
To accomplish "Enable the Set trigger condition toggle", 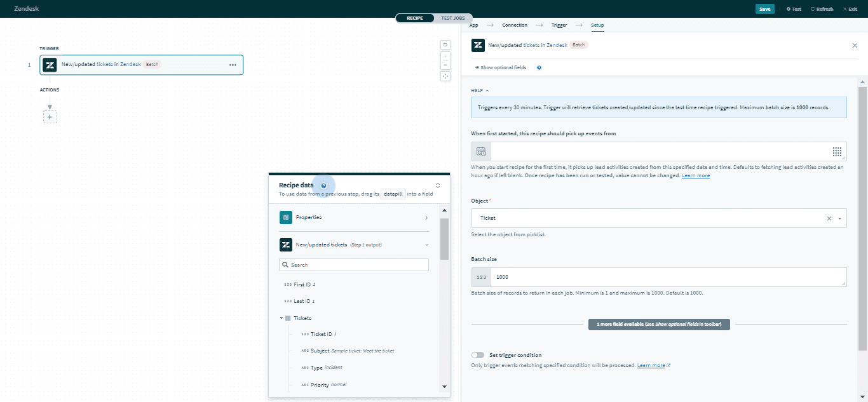I will (478, 355).
